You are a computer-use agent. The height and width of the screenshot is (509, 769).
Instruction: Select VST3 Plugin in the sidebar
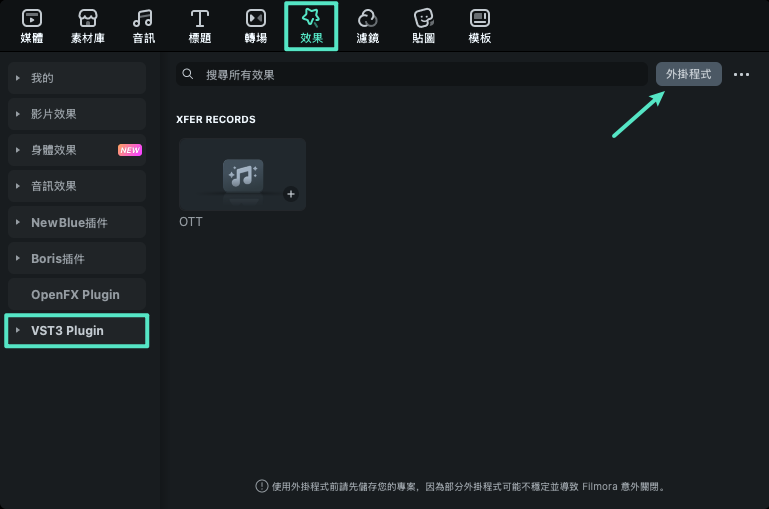(x=77, y=331)
